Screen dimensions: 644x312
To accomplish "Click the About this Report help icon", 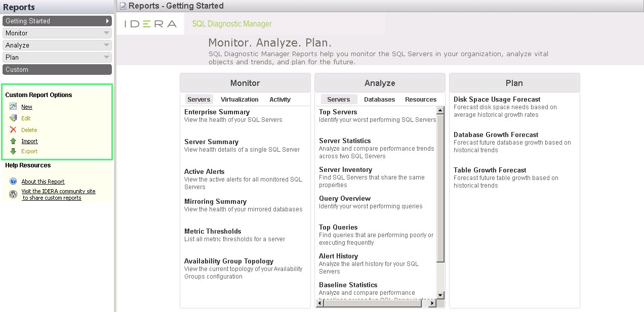I will click(13, 182).
